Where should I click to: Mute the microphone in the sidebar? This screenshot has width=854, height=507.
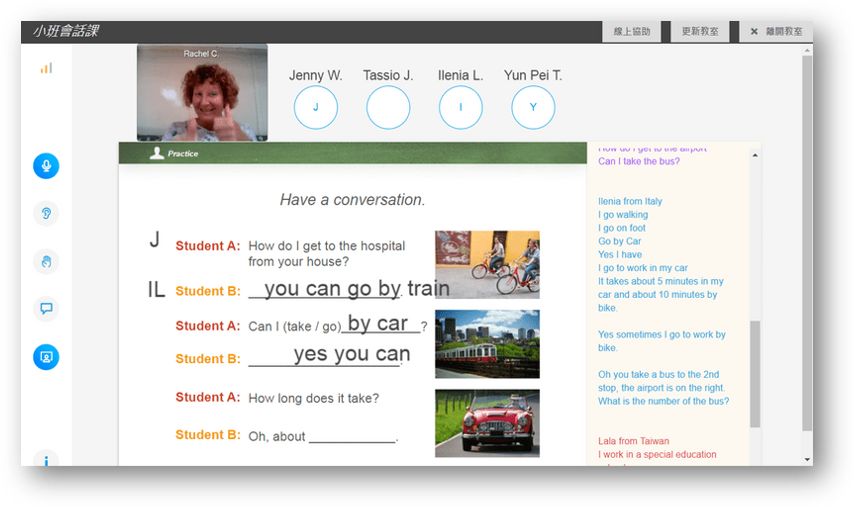46,166
